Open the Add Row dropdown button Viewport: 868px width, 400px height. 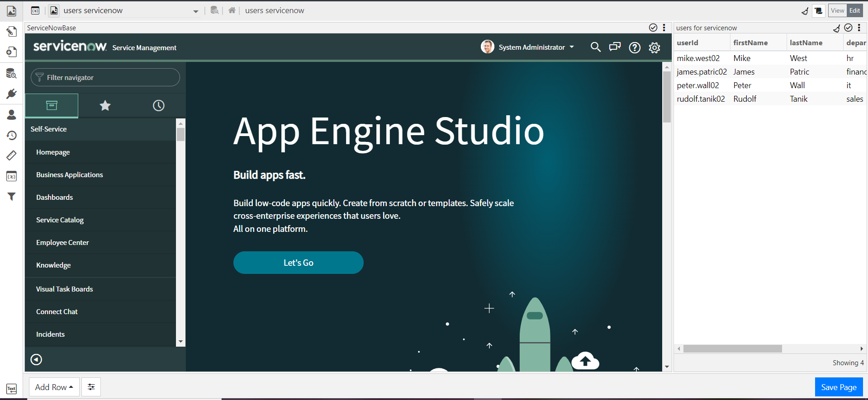[54, 387]
